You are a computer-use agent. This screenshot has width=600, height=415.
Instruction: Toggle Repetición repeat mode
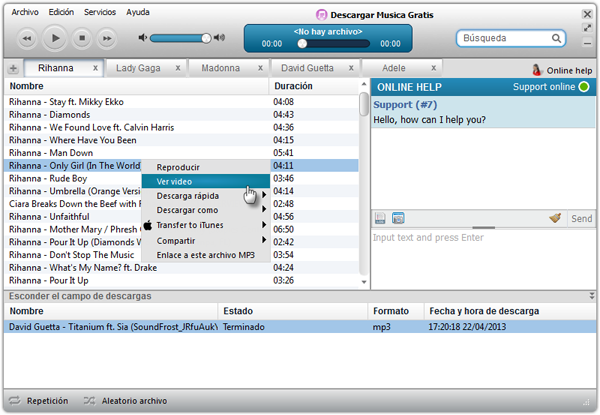[38, 401]
